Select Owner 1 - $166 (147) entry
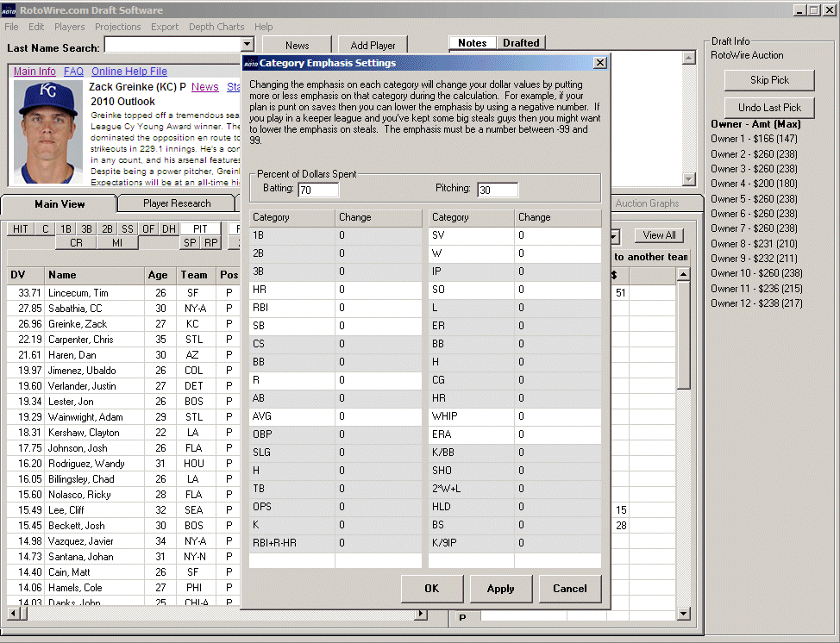The image size is (840, 643). (754, 139)
